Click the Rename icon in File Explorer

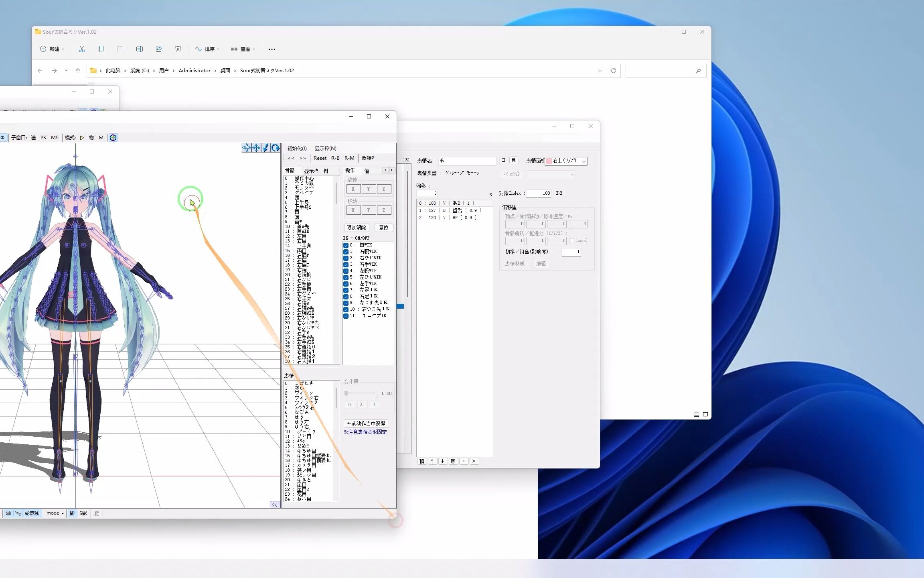tap(140, 49)
